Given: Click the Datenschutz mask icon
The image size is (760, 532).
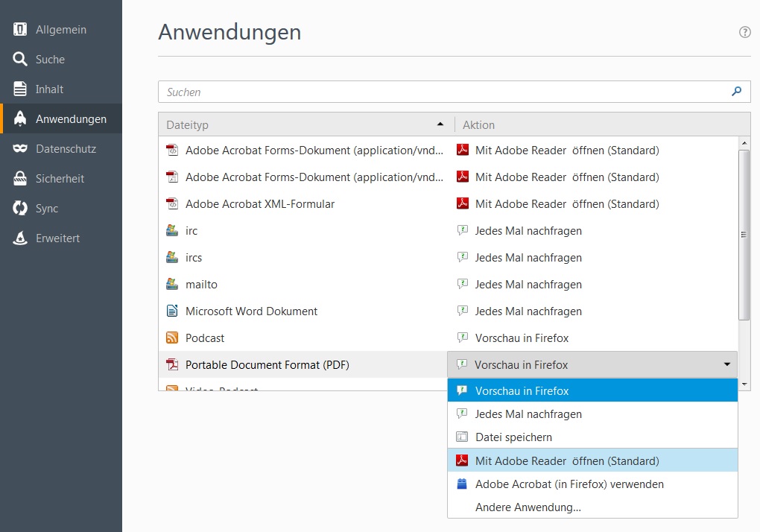Looking at the screenshot, I should [x=20, y=148].
